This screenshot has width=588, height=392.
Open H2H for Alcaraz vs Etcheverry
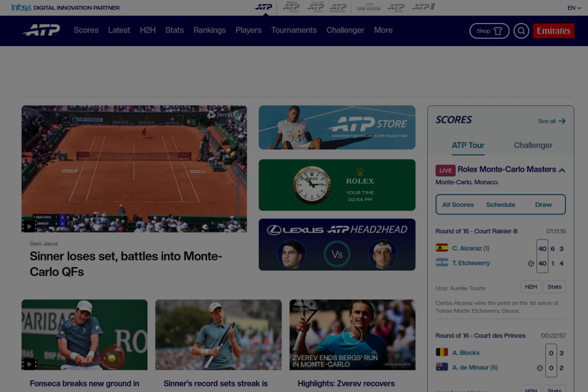click(x=531, y=287)
